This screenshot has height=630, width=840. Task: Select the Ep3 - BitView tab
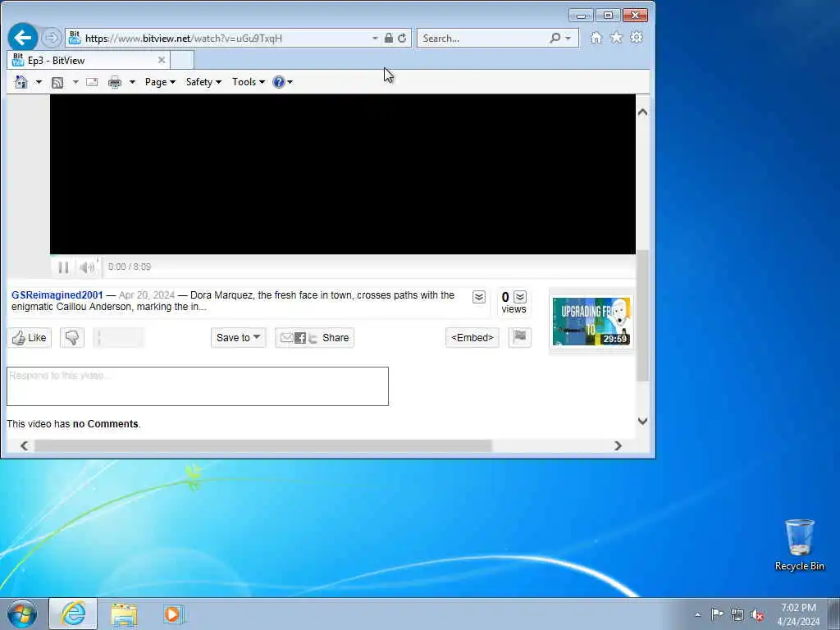click(89, 60)
